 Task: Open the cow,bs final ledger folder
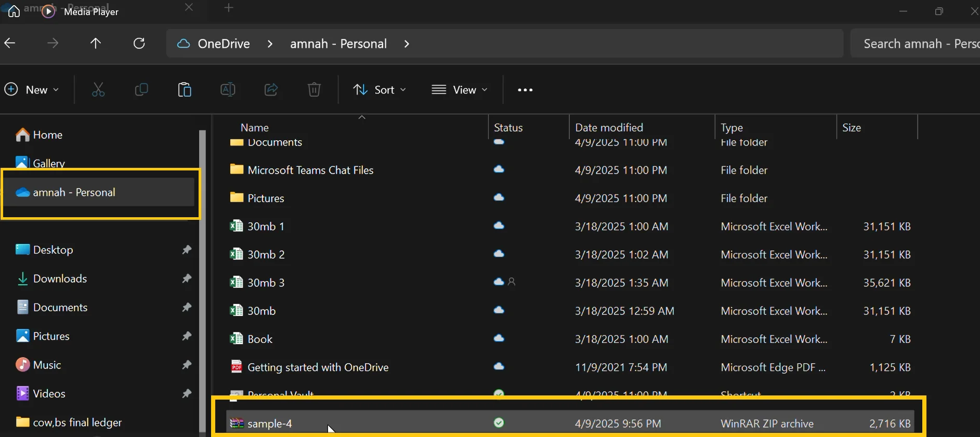69,422
